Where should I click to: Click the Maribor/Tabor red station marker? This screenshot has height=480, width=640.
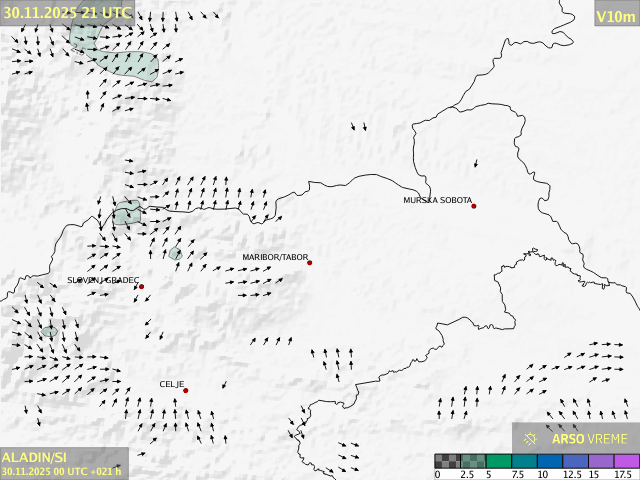pos(310,263)
